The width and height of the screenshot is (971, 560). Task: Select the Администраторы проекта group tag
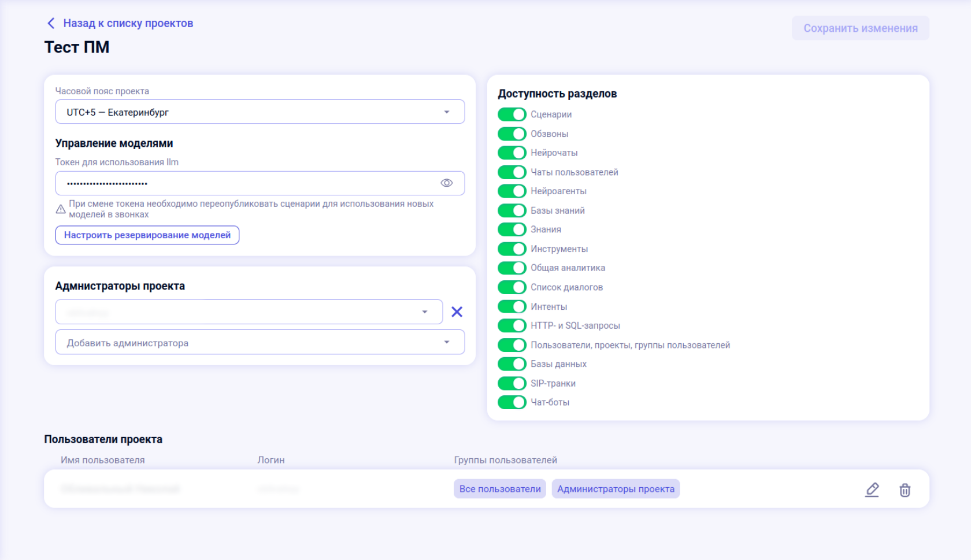click(x=616, y=489)
